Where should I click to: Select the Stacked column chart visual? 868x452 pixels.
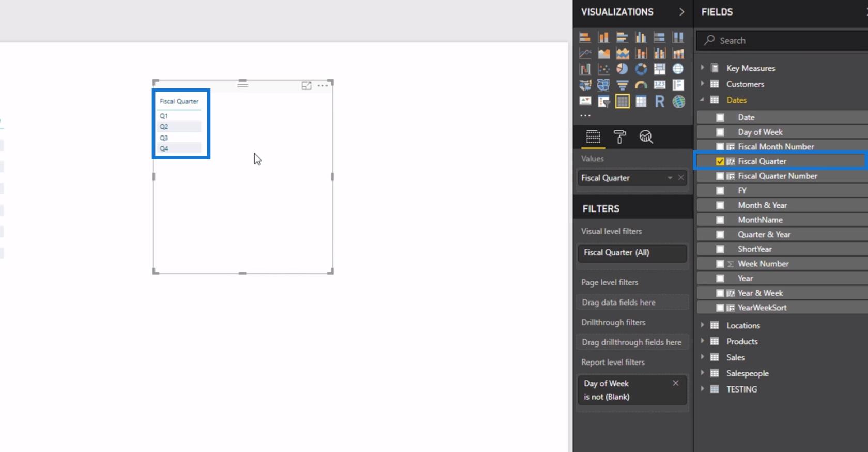tap(603, 37)
